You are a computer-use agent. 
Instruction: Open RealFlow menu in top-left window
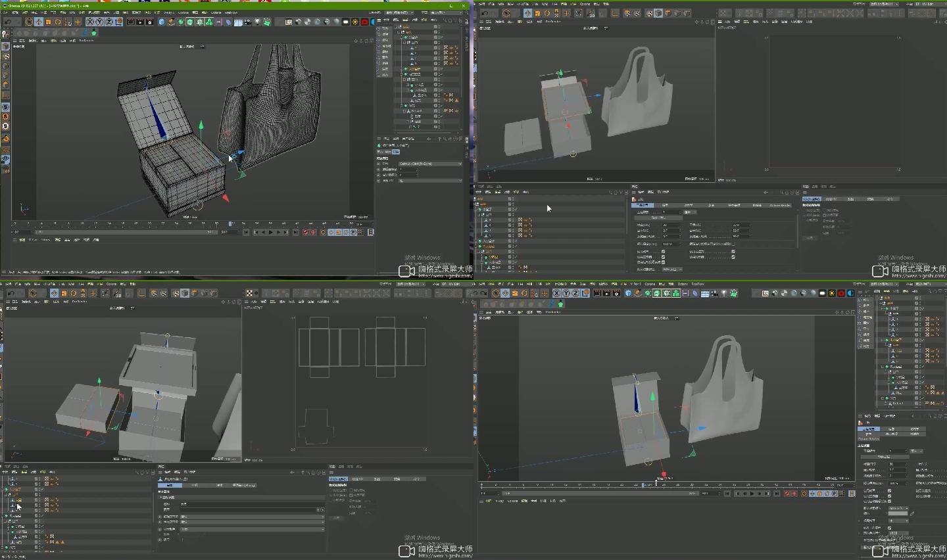point(231,12)
